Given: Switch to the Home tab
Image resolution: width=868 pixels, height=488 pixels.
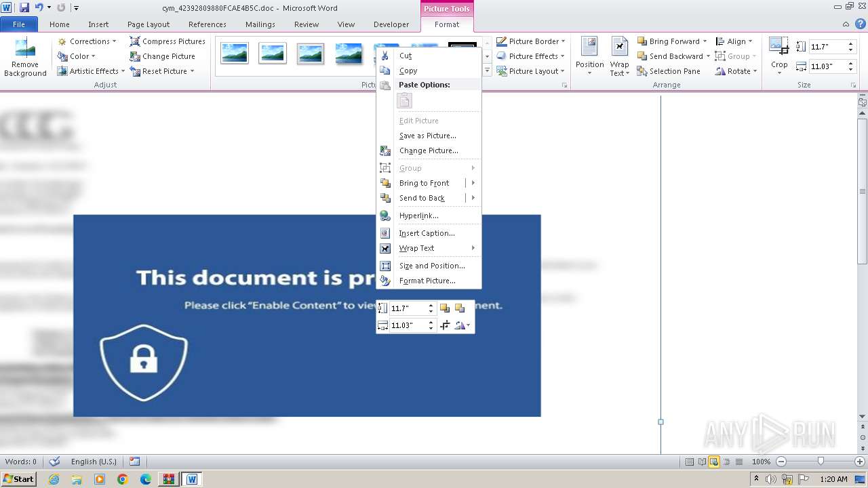Looking at the screenshot, I should tap(60, 24).
